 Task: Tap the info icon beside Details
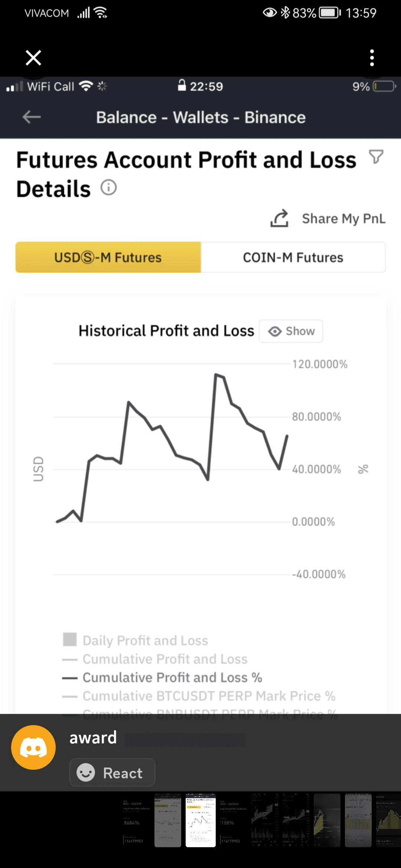point(108,188)
